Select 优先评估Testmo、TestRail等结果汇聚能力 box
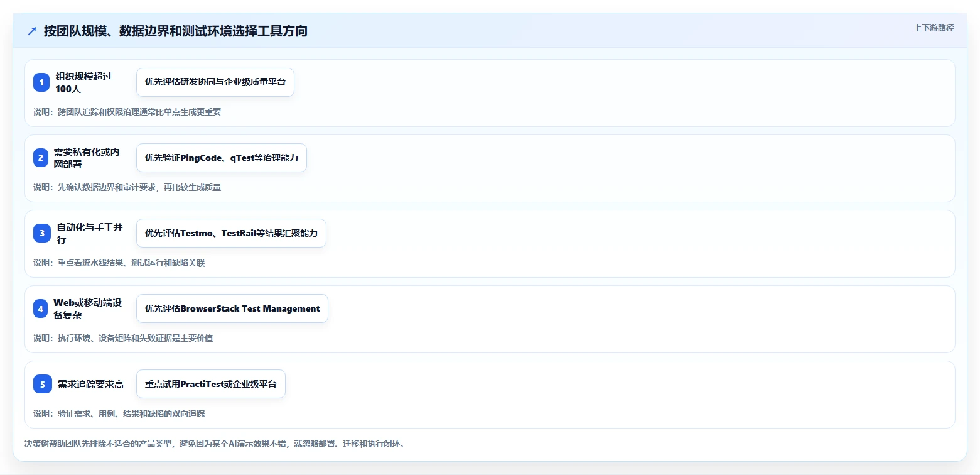This screenshot has height=475, width=980. pos(231,233)
